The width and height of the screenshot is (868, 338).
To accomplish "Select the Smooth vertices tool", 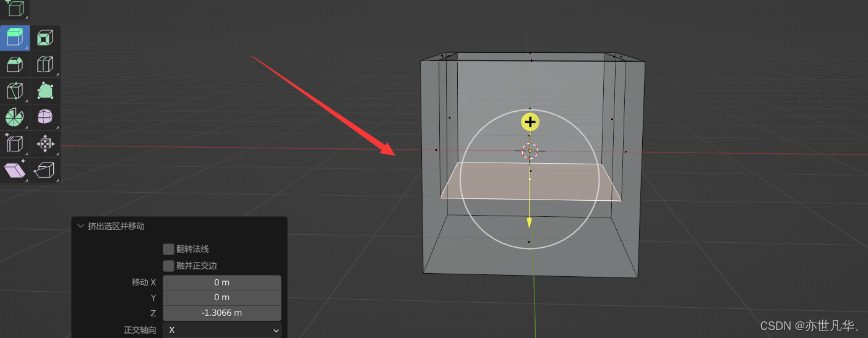I will pyautogui.click(x=45, y=117).
